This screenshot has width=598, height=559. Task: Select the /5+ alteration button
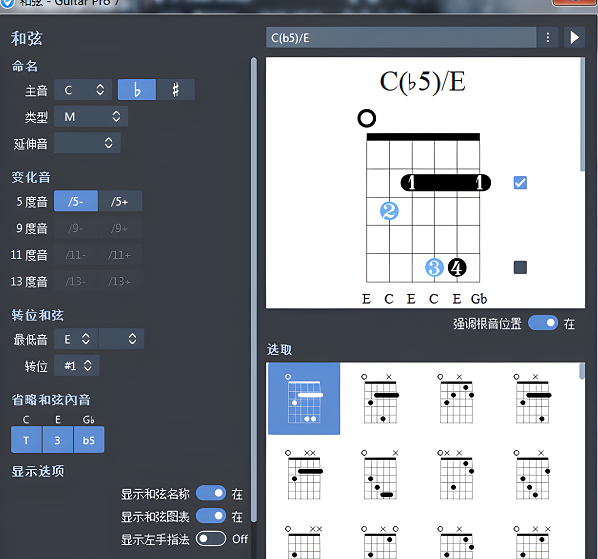coord(120,201)
